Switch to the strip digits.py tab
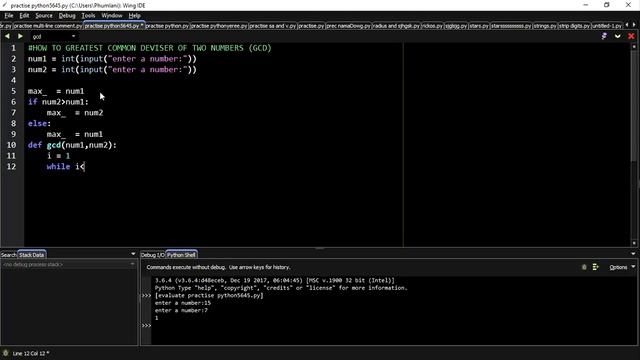640x360 pixels. click(574, 26)
